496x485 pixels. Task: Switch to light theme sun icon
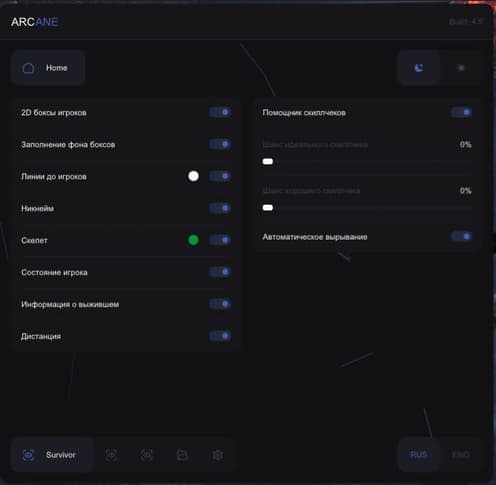(x=461, y=68)
